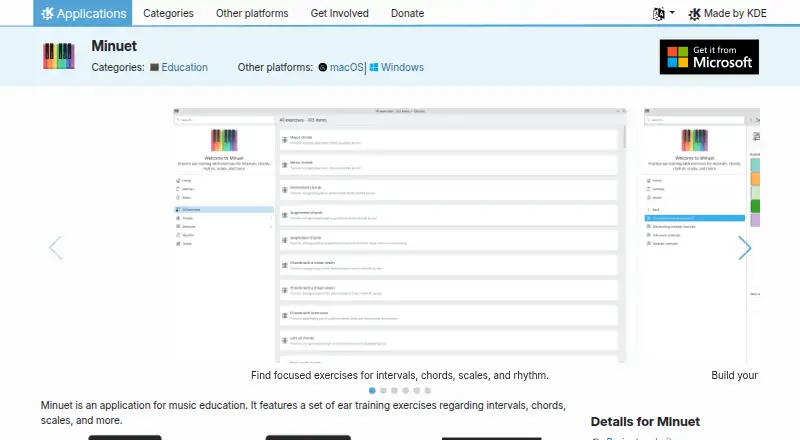Viewport: 800px width, 440px height.
Task: Click the partially visible second screenshot
Action: coord(702,235)
